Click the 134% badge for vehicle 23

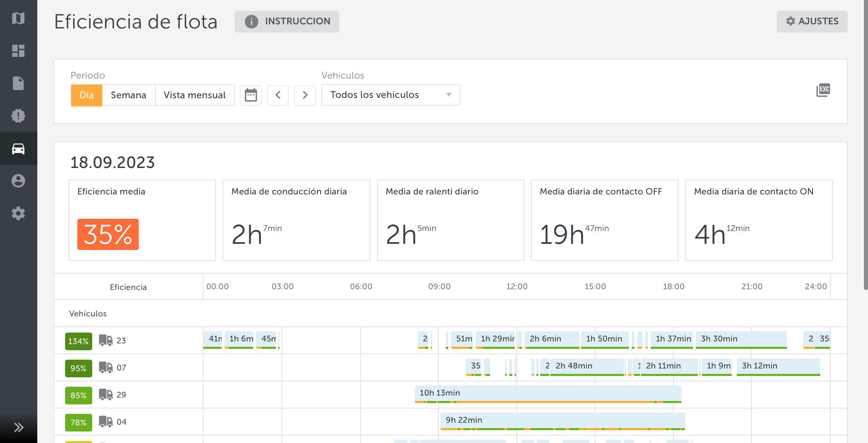tap(78, 341)
